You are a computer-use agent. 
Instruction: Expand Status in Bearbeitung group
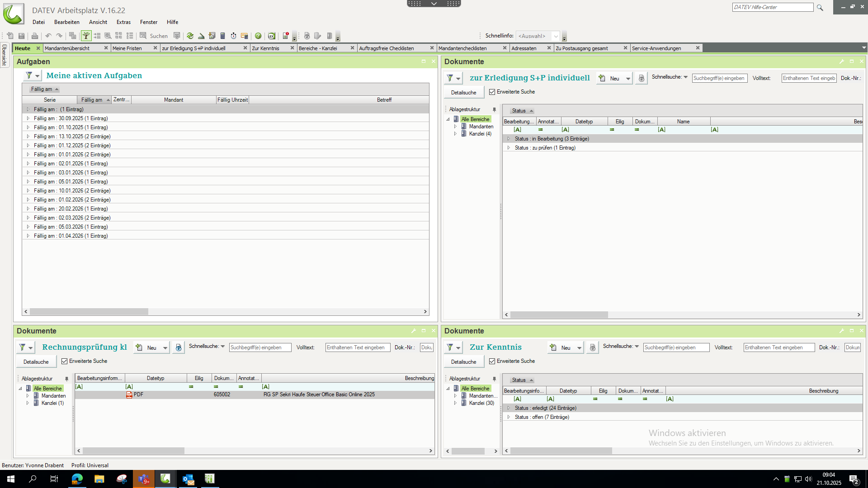509,139
